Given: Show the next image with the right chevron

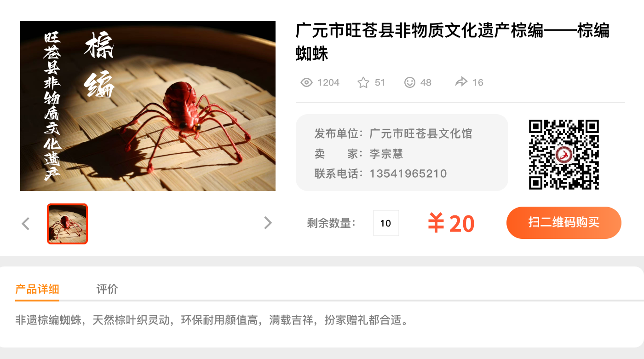Looking at the screenshot, I should (268, 223).
